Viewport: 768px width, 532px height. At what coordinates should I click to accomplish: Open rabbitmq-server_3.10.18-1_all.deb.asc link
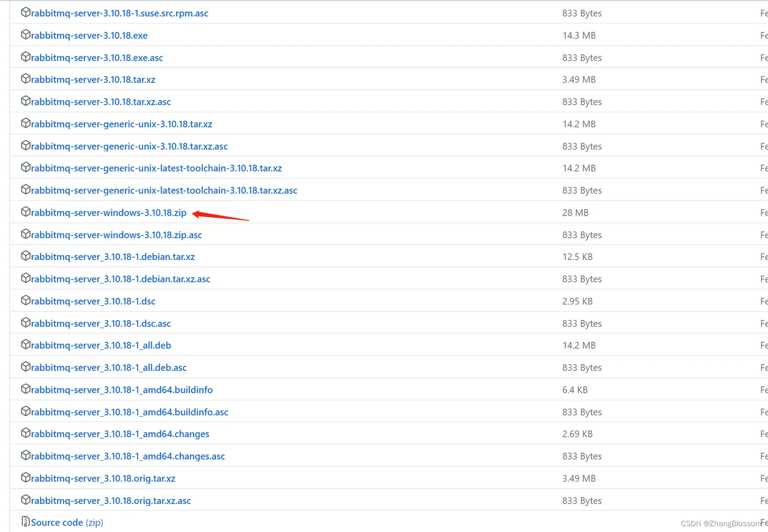tap(109, 367)
